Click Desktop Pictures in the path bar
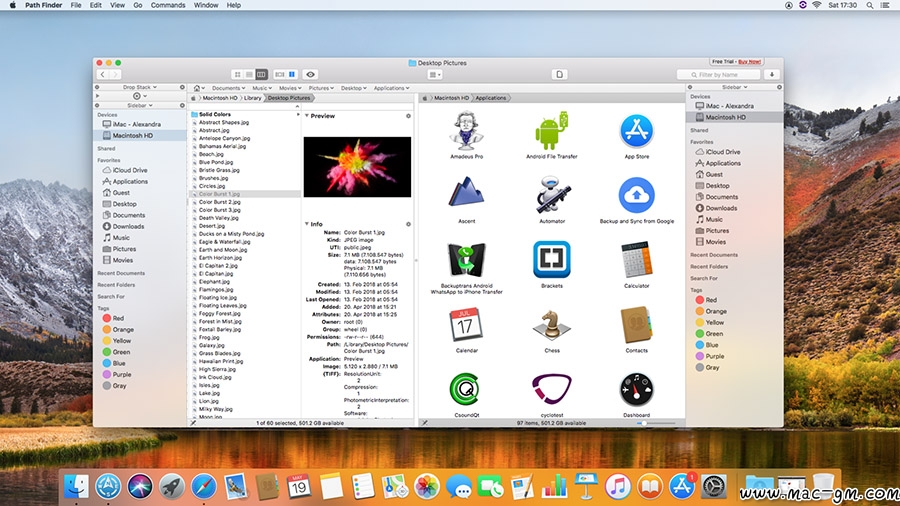The width and height of the screenshot is (900, 506). tap(289, 98)
